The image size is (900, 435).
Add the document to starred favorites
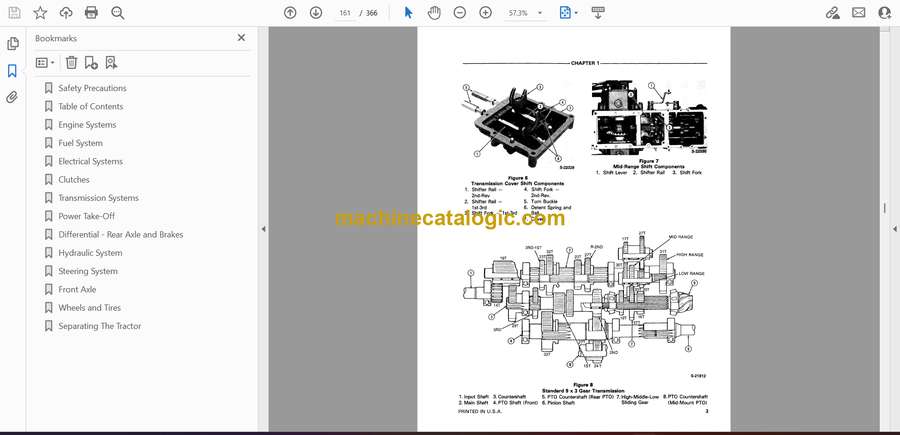[40, 13]
